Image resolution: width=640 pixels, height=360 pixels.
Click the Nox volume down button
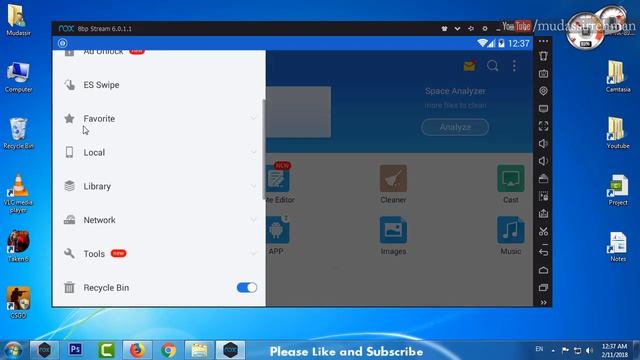point(543,161)
